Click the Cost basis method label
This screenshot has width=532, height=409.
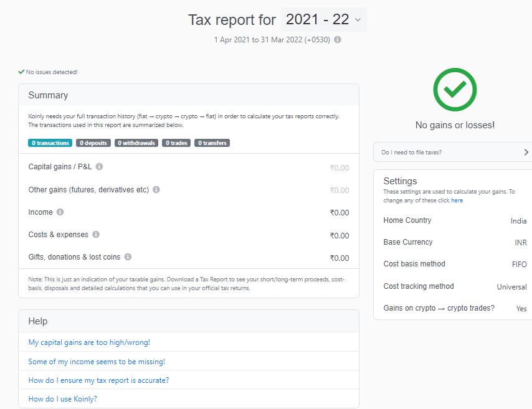coord(414,264)
